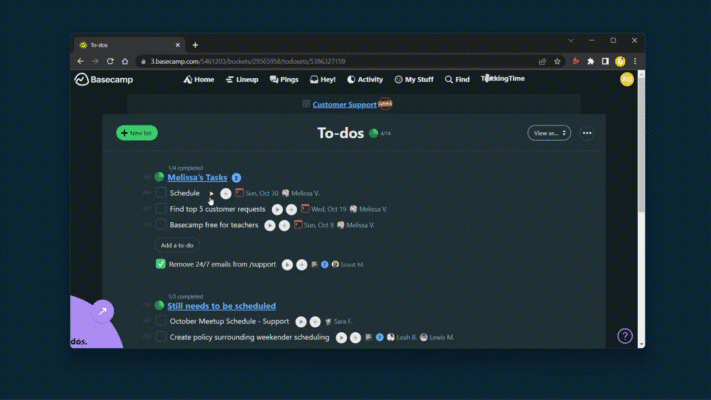Open the Customer Support project link
The height and width of the screenshot is (400, 711).
click(x=345, y=104)
